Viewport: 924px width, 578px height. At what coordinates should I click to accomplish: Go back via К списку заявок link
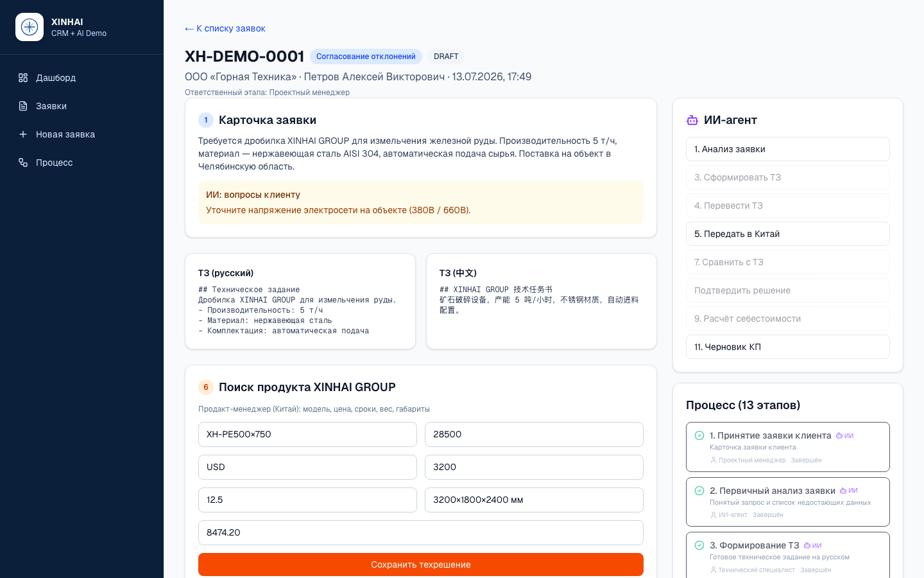(225, 28)
